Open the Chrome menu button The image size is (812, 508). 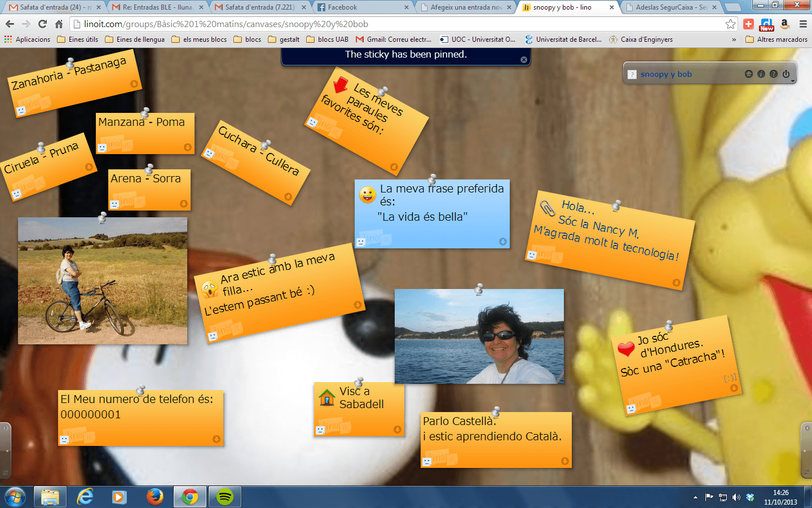[803, 24]
